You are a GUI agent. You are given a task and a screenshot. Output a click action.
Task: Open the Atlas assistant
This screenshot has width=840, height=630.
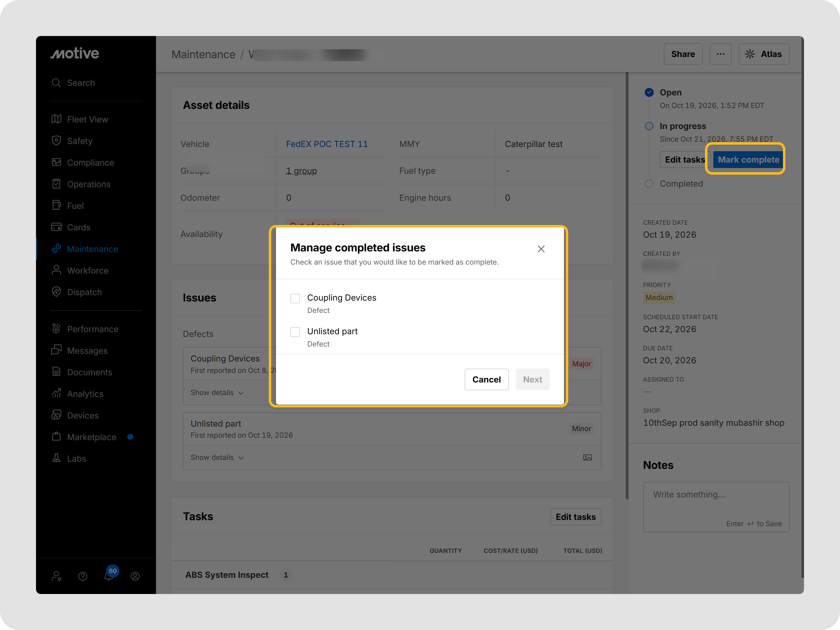pyautogui.click(x=764, y=54)
